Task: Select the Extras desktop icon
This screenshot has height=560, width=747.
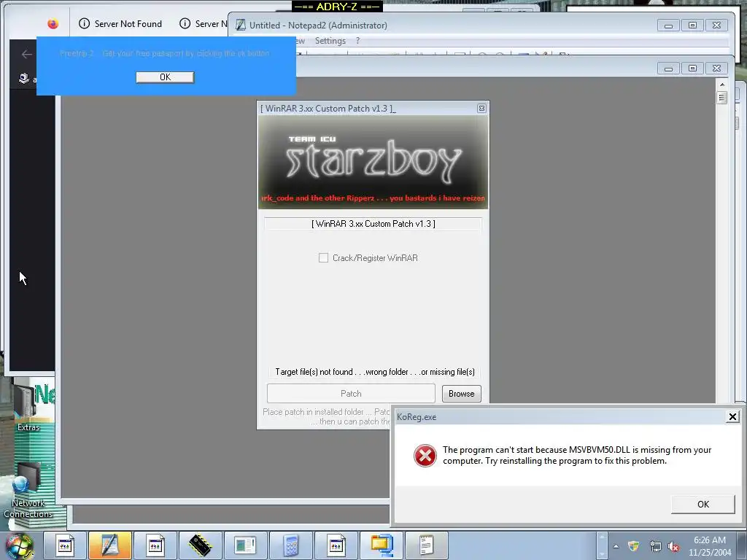Action: (28, 407)
